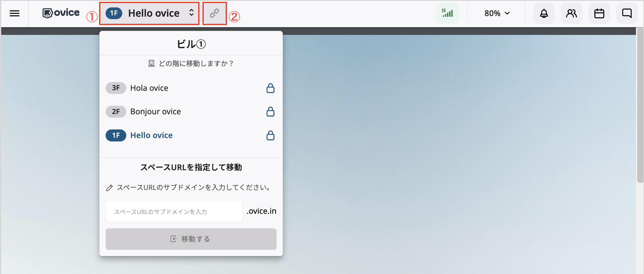Image resolution: width=644 pixels, height=274 pixels.
Task: Open the chat speech bubble icon
Action: click(627, 13)
